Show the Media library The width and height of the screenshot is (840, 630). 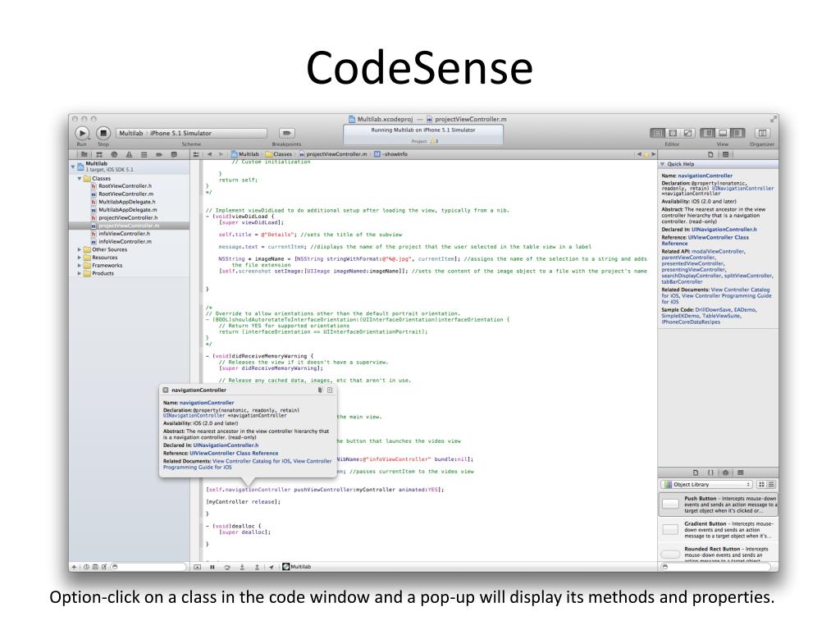pyautogui.click(x=741, y=473)
